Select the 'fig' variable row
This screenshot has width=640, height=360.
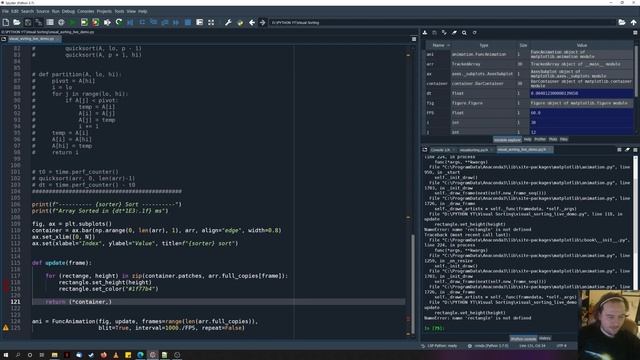(x=529, y=103)
